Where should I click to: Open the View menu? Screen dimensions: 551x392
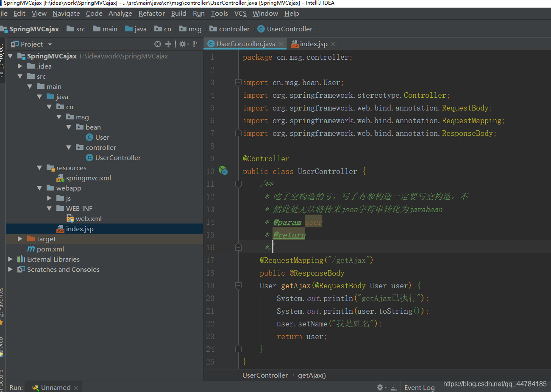(x=39, y=14)
